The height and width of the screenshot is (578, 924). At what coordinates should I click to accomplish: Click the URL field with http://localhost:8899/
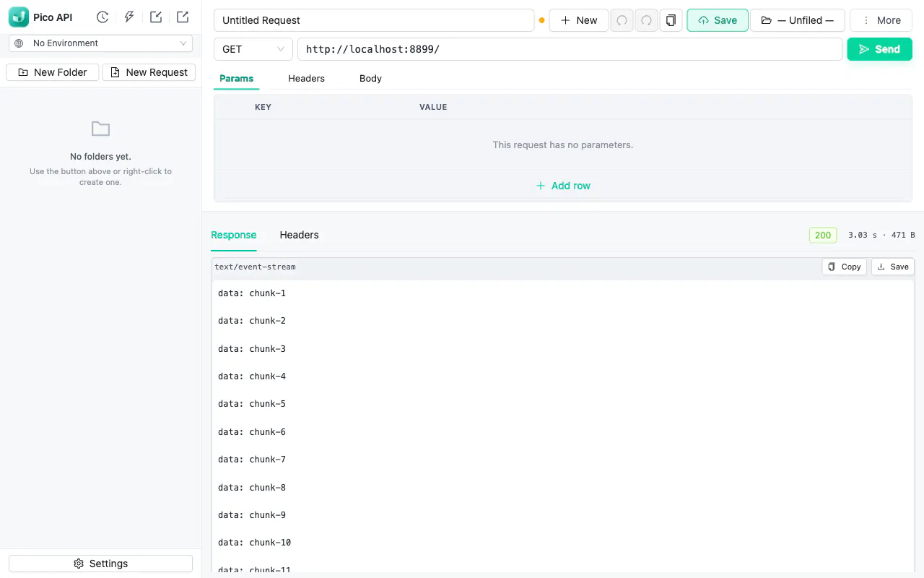(570, 49)
